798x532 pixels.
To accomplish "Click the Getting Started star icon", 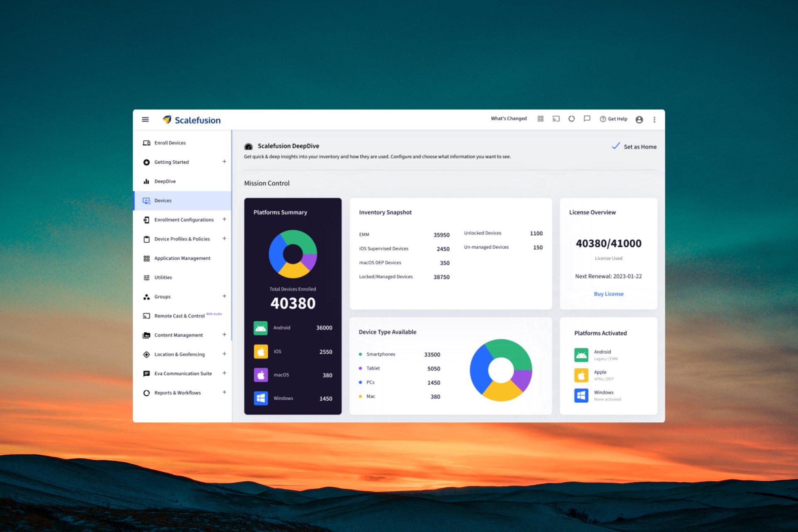I will (146, 162).
